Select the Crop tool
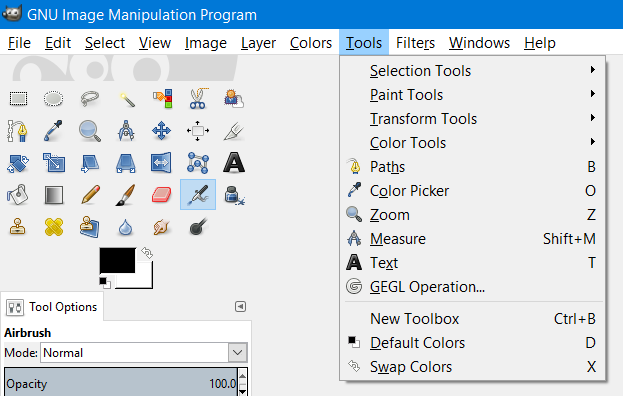 (234, 131)
